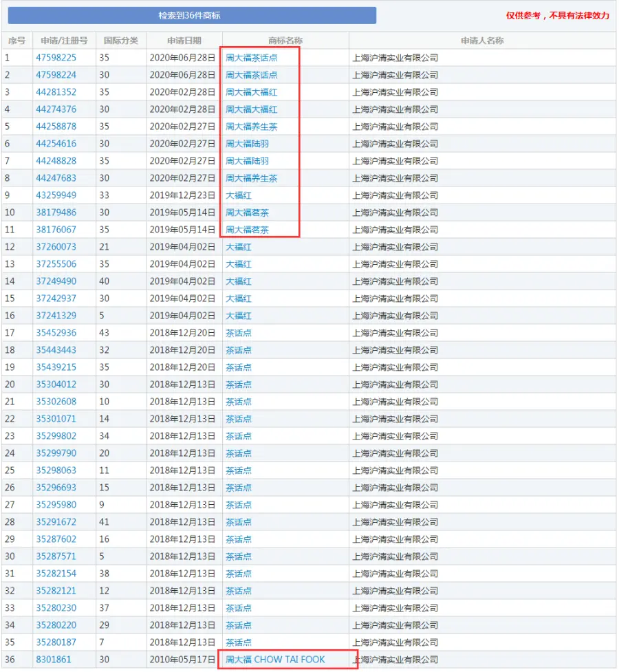Click the 商标名称 column header
This screenshot has height=672, width=619.
coord(285,41)
